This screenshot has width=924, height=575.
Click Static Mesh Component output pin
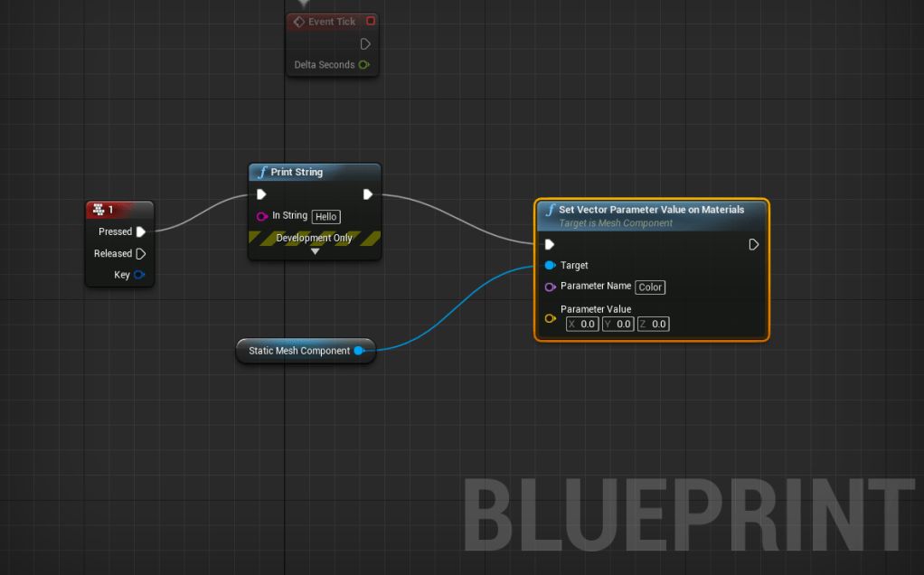[359, 351]
